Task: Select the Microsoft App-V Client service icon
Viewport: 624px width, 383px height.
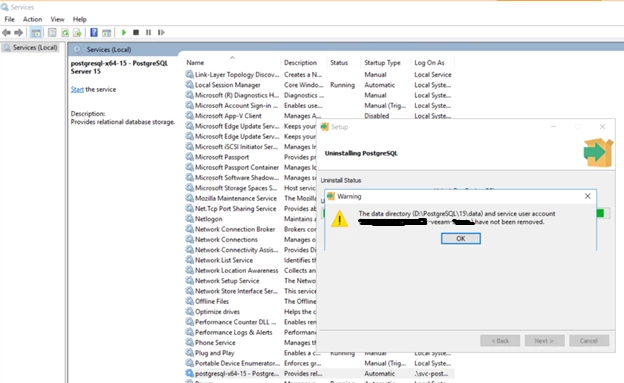Action: click(x=189, y=116)
